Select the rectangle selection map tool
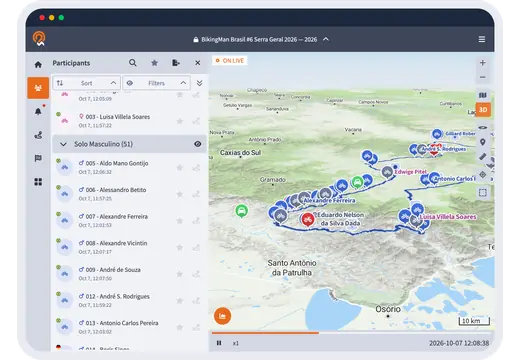 (483, 193)
